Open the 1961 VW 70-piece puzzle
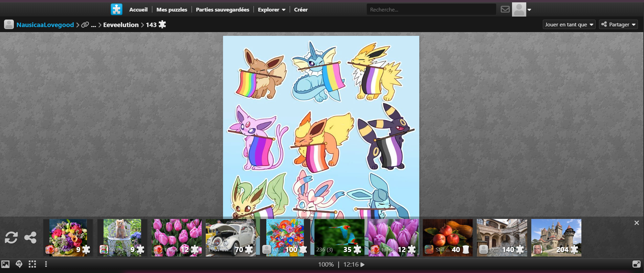 (x=231, y=238)
